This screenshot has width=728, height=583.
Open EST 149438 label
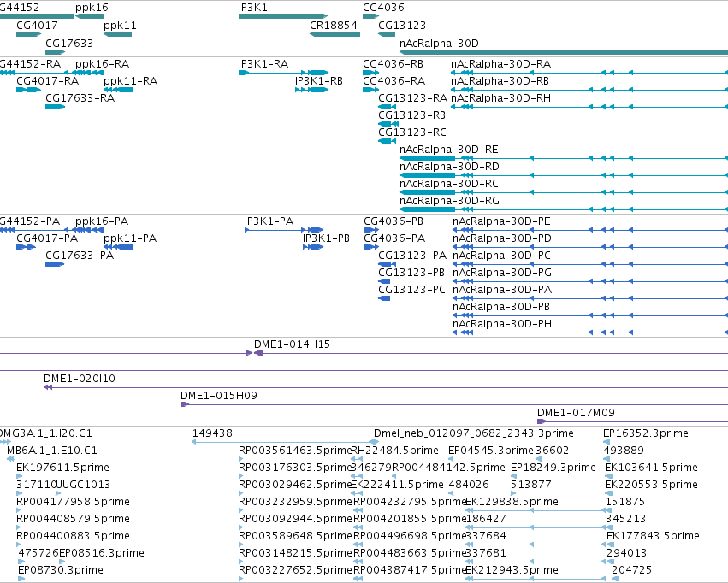pyautogui.click(x=212, y=433)
